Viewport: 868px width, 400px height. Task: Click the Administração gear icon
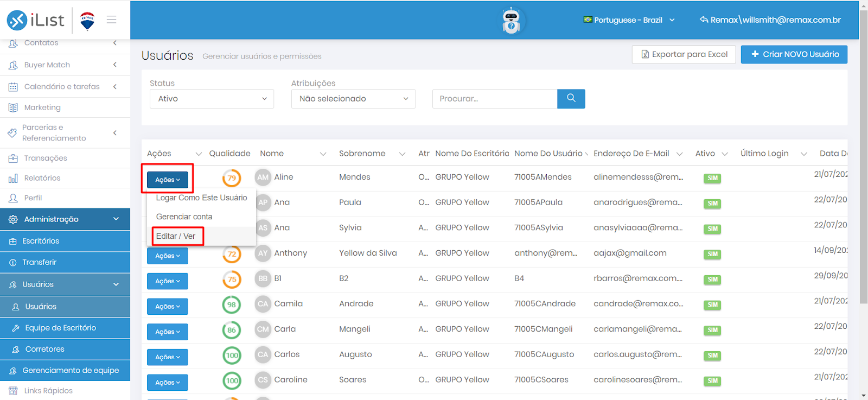(13, 219)
